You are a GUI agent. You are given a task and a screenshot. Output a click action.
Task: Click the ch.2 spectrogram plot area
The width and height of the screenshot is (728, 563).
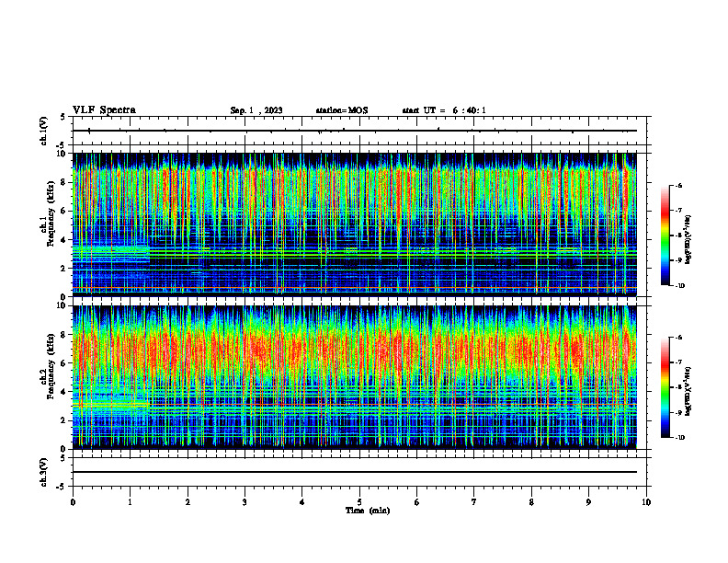click(355, 377)
